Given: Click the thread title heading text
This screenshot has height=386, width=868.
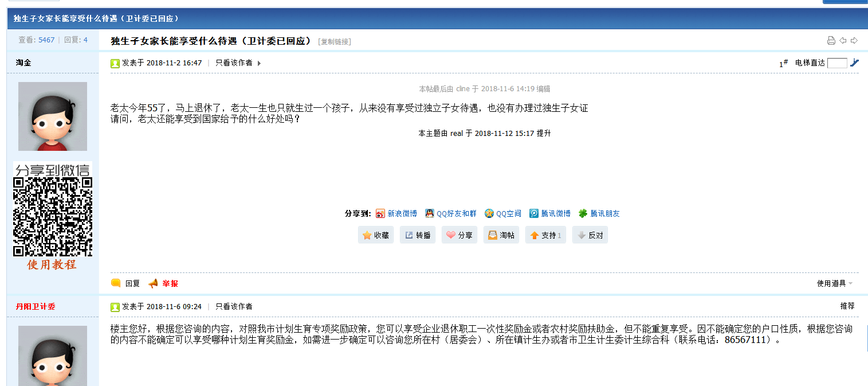Looking at the screenshot, I should (211, 41).
